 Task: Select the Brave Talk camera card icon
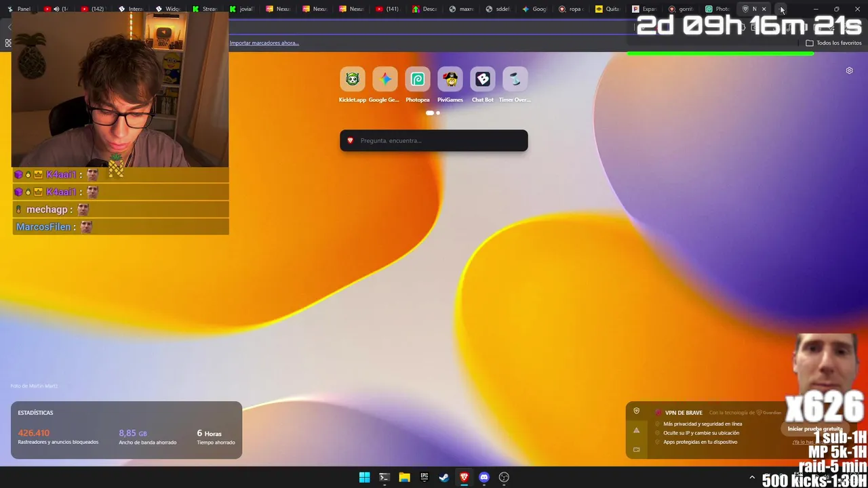pos(636,449)
